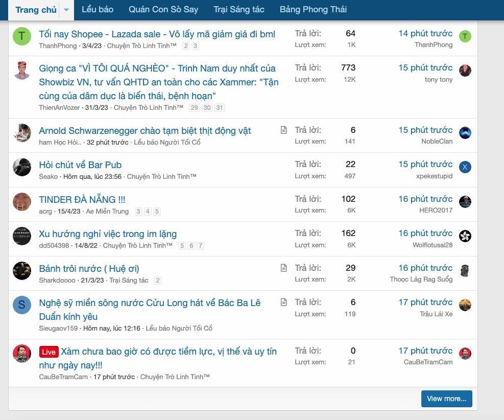This screenshot has height=420, width=504.
Task: Click xpekestupid's blue avatar icon
Action: click(x=465, y=168)
